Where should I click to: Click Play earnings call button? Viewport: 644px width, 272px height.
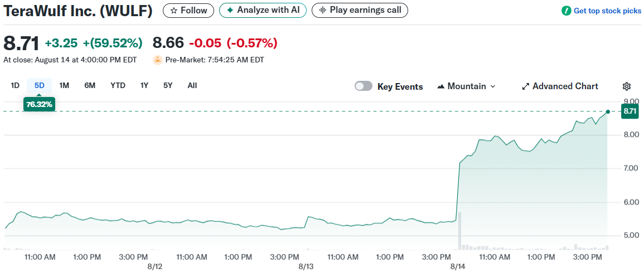pos(360,10)
